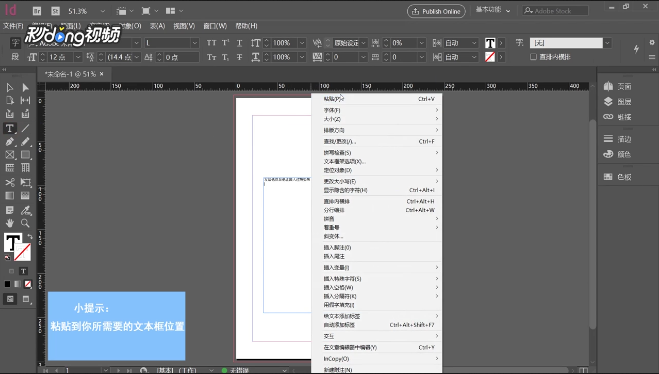Open the 页面 (Pages) panel
The height and width of the screenshot is (374, 659).
click(617, 86)
